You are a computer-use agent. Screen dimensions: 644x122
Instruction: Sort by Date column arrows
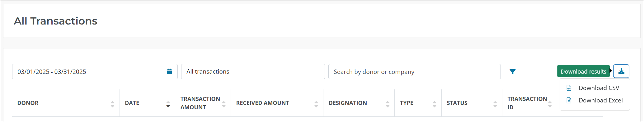pyautogui.click(x=168, y=104)
